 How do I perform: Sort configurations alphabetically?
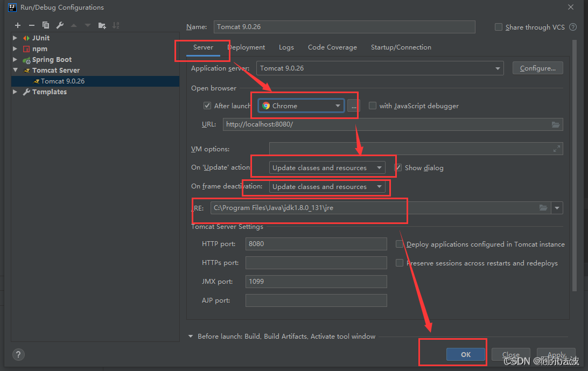(116, 25)
